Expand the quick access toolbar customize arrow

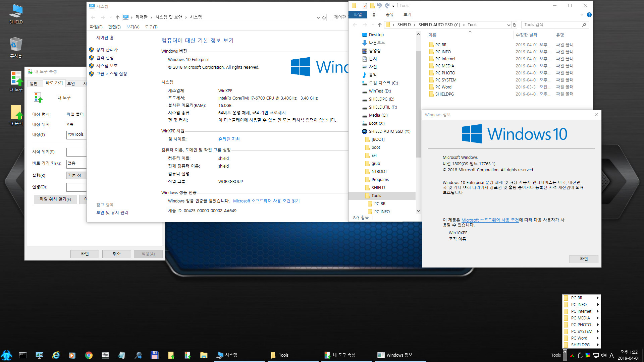pyautogui.click(x=393, y=6)
